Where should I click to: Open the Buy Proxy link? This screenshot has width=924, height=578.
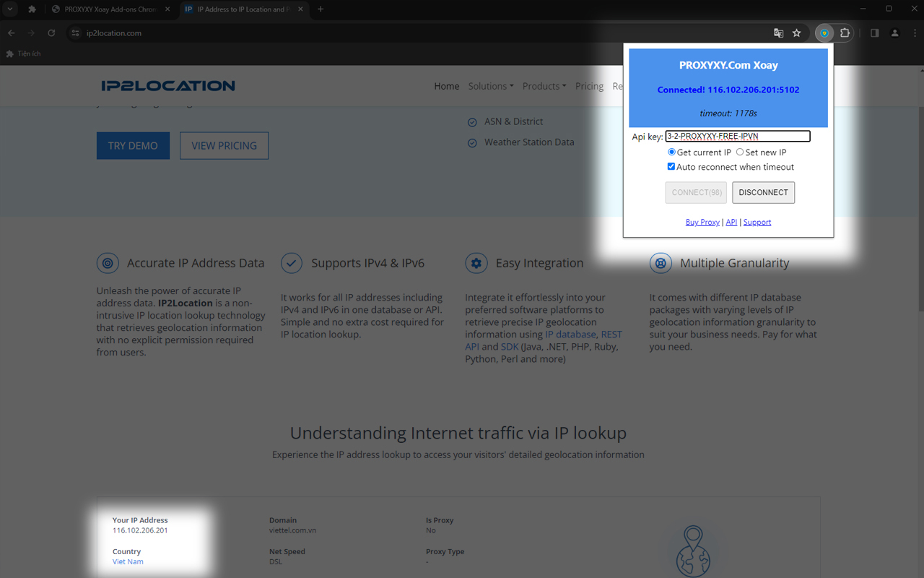coord(702,222)
